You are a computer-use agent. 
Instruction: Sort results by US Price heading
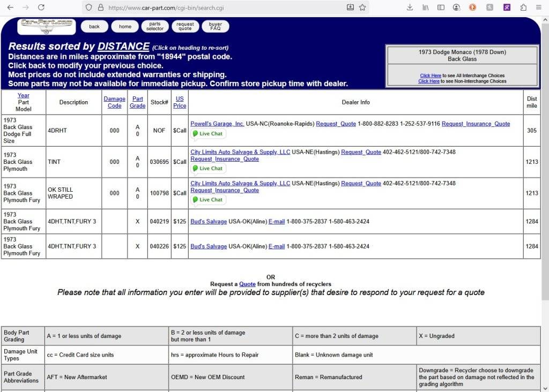pos(180,102)
